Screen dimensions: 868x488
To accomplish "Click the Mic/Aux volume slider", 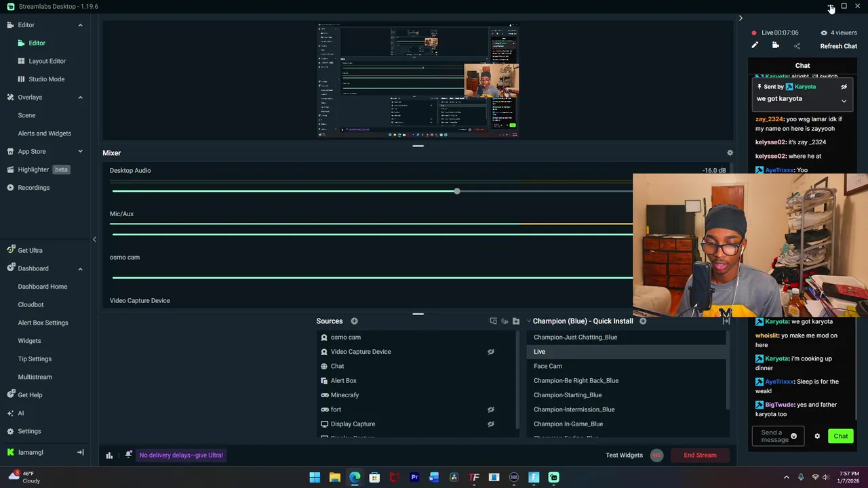I will coord(372,235).
